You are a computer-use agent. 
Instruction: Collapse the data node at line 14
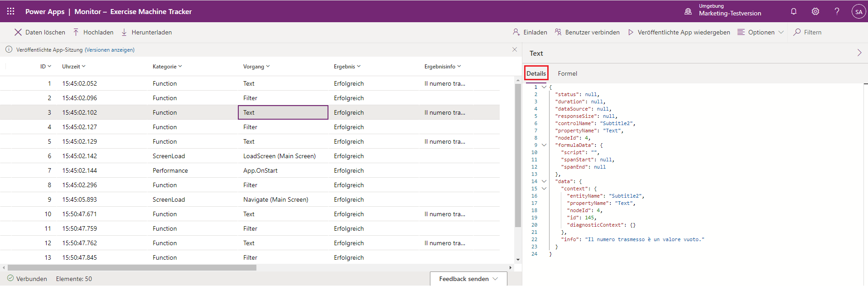pyautogui.click(x=544, y=181)
